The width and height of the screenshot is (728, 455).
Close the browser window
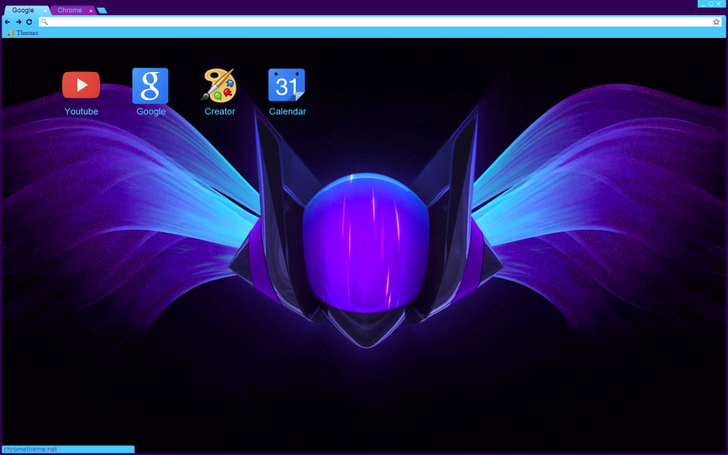coord(719,4)
